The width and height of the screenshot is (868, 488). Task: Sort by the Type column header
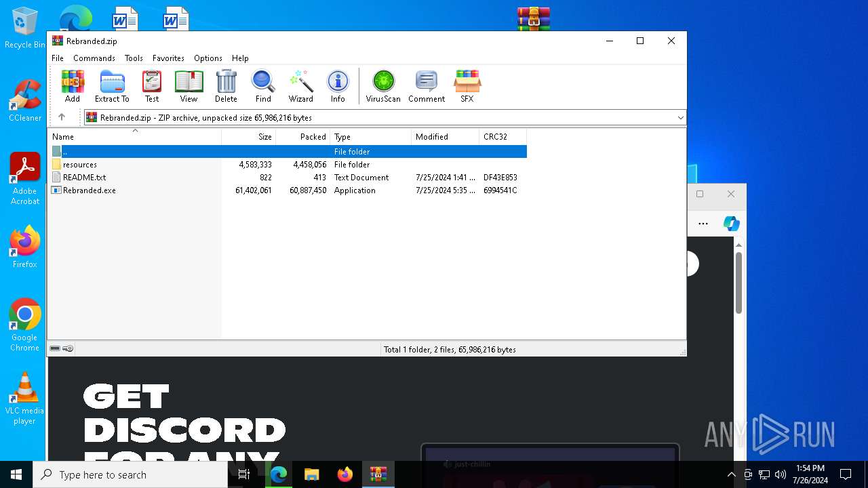click(x=371, y=137)
